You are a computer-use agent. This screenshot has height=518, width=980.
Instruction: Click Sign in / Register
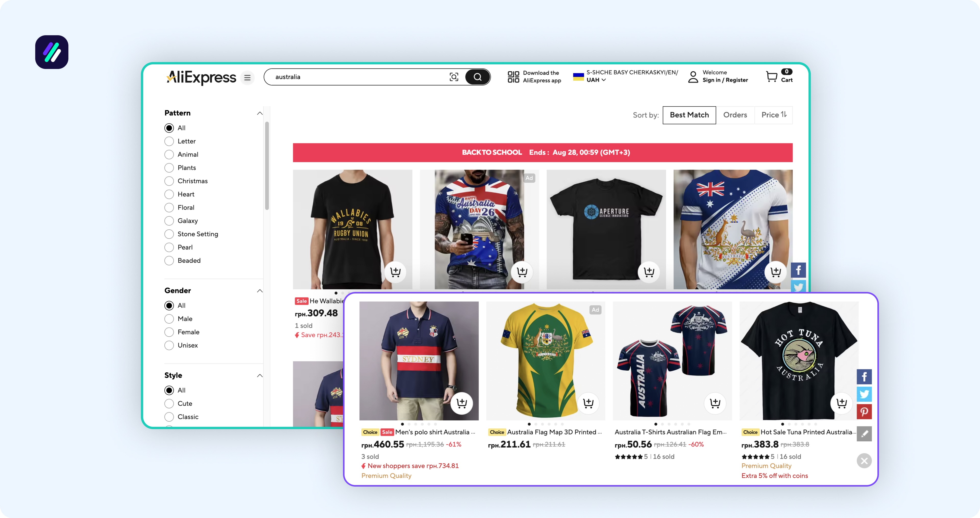click(725, 80)
